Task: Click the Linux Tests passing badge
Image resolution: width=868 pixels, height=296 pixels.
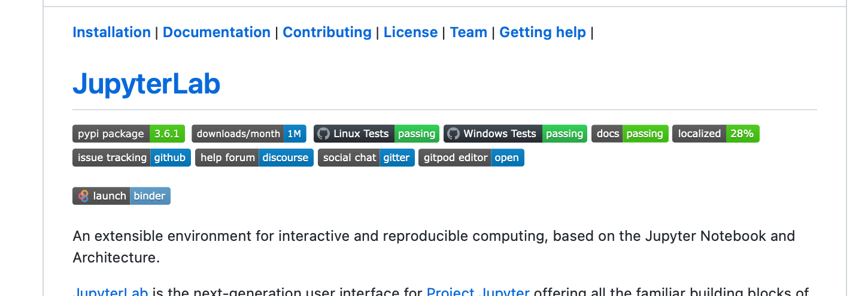Action: pyautogui.click(x=377, y=134)
